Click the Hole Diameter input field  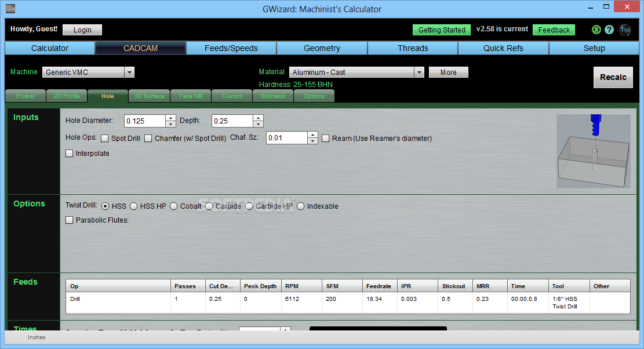tap(144, 121)
